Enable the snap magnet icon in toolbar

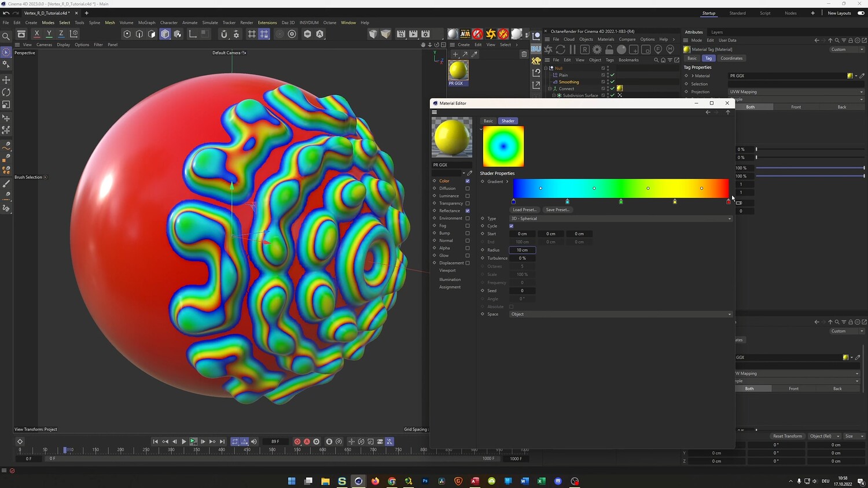[224, 34]
